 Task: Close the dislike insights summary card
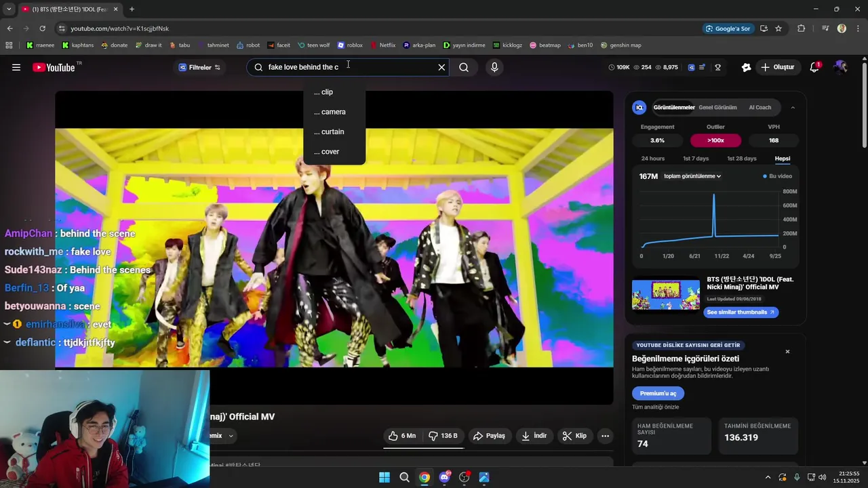(x=787, y=352)
